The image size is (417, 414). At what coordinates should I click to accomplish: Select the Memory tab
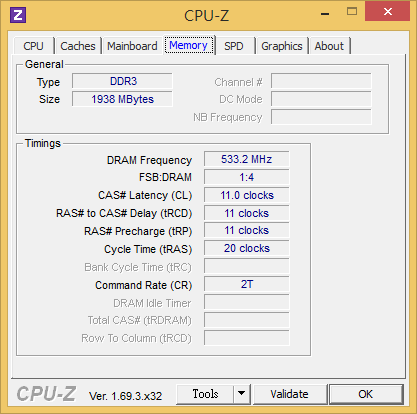(x=188, y=45)
